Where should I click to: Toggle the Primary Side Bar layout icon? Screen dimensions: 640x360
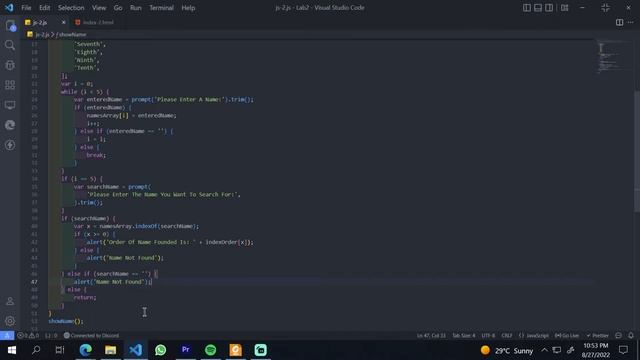(527, 8)
